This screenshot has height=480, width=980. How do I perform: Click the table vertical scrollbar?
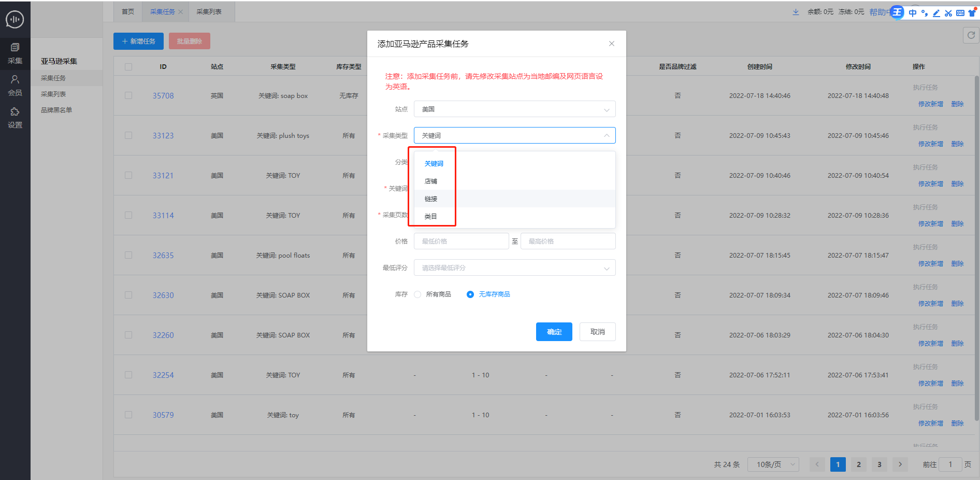coord(977,249)
